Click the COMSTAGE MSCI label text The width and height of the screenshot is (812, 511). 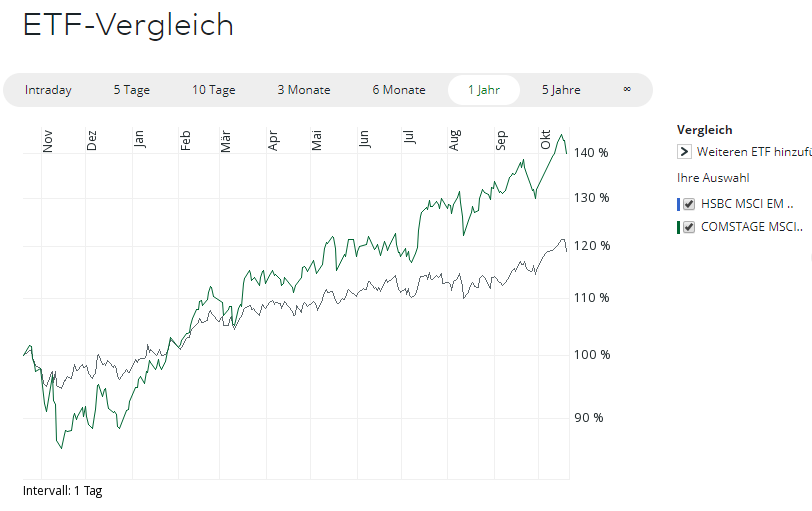click(752, 227)
